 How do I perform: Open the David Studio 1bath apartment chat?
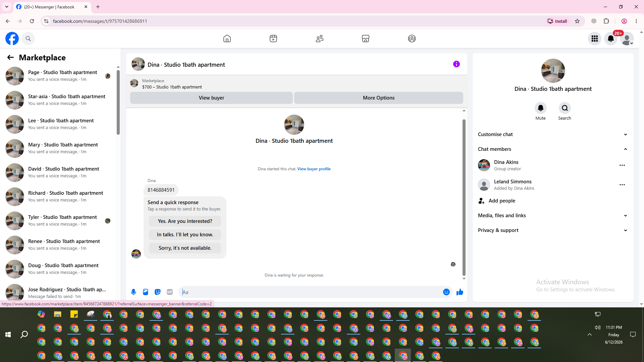[59, 172]
